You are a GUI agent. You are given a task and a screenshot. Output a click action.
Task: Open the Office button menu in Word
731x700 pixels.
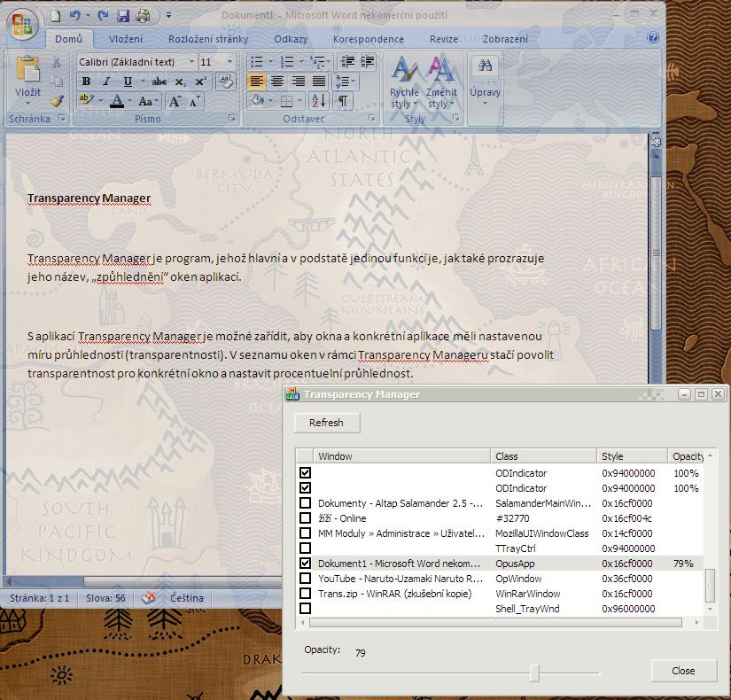point(22,24)
